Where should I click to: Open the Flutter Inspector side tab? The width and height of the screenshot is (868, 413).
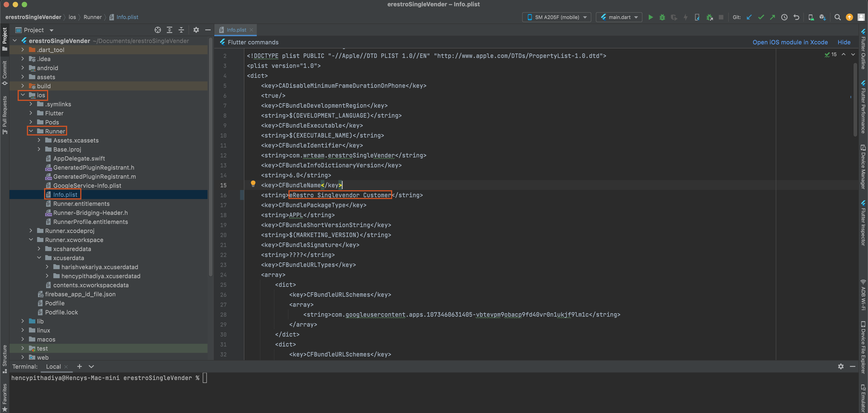(x=863, y=223)
